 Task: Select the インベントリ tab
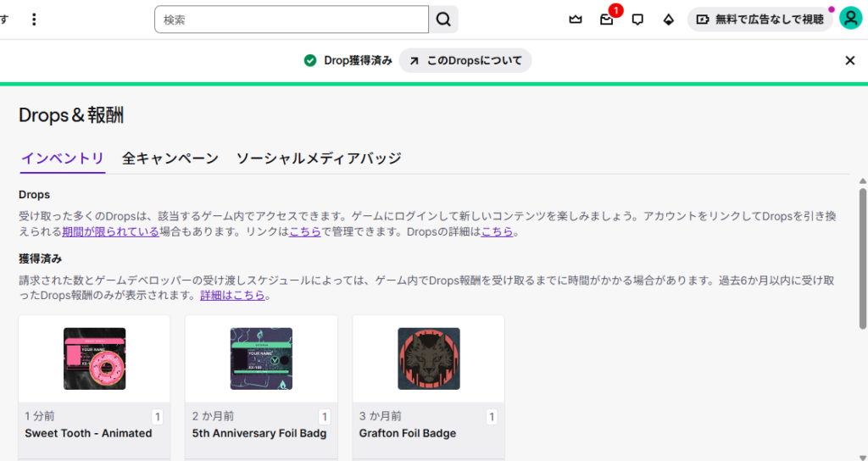[x=62, y=158]
